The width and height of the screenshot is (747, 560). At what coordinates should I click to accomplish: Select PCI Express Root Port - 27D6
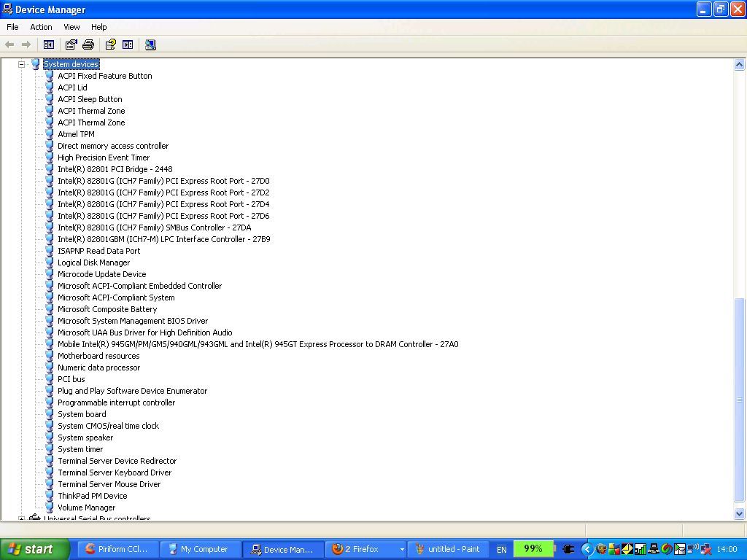163,216
